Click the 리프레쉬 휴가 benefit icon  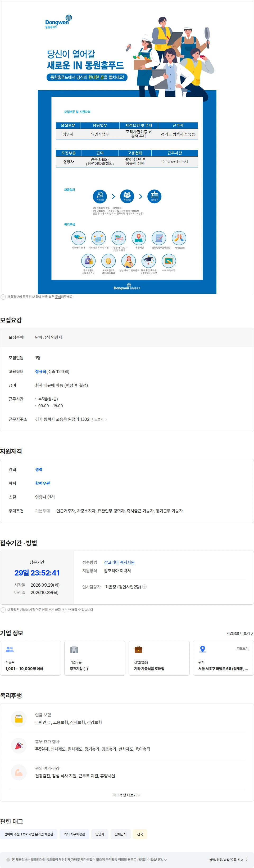click(x=78, y=238)
